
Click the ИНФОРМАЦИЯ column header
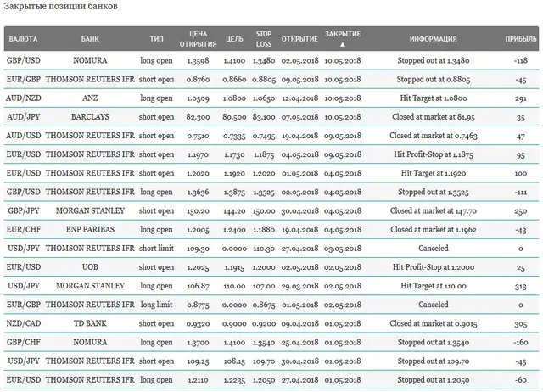point(434,39)
